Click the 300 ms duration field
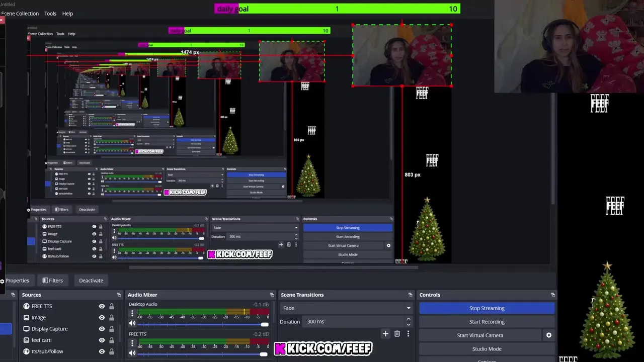 tap(352, 322)
